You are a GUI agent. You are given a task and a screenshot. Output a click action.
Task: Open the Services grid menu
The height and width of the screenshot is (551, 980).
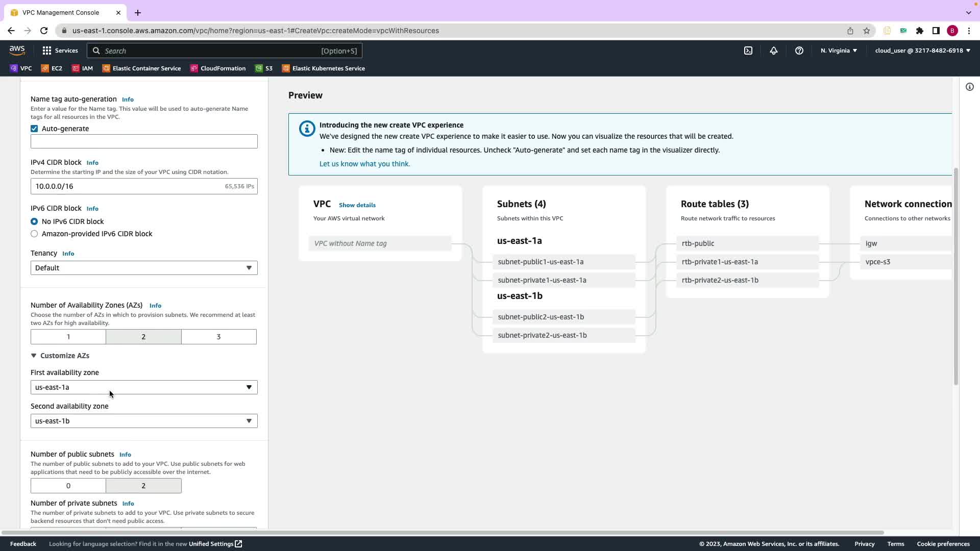click(x=60, y=51)
